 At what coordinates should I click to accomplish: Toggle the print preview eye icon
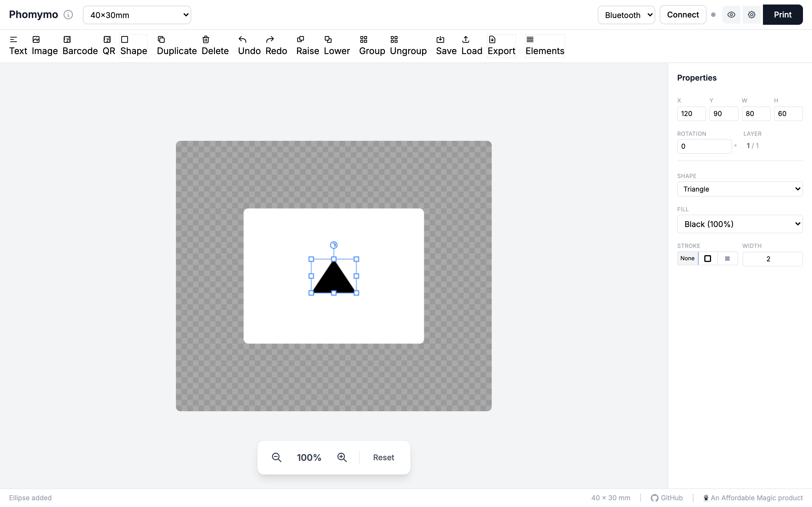coord(731,14)
